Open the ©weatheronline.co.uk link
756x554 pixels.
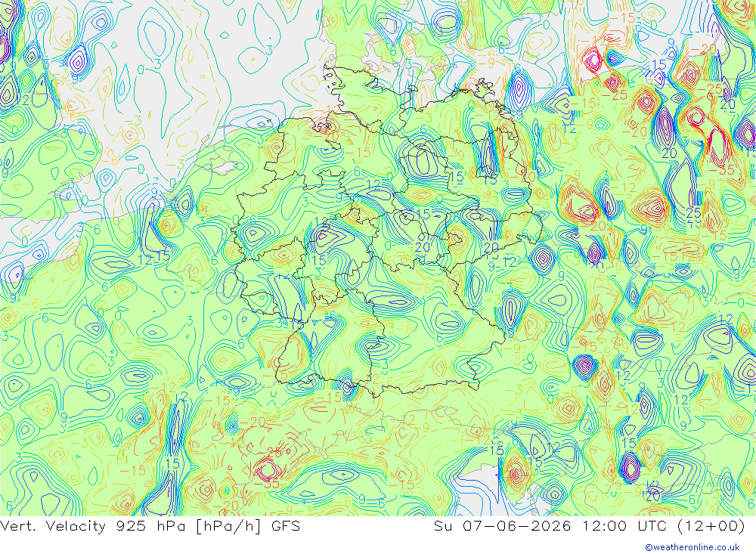coord(692,547)
